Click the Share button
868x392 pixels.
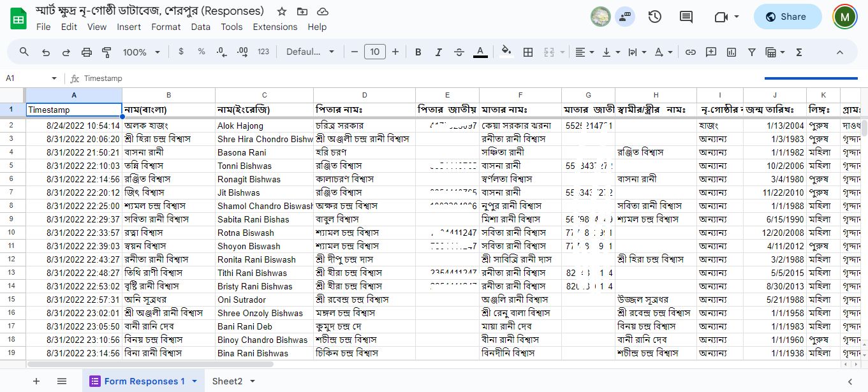787,17
